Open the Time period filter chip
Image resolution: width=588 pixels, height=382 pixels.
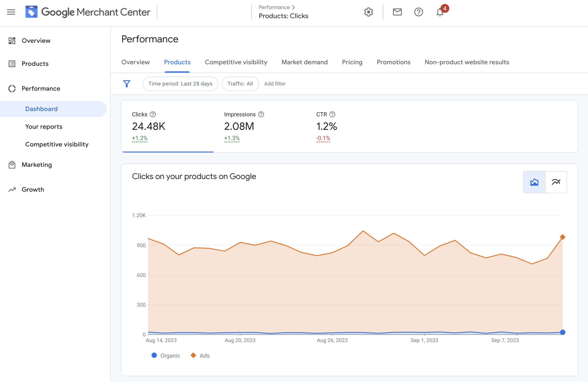coord(180,84)
